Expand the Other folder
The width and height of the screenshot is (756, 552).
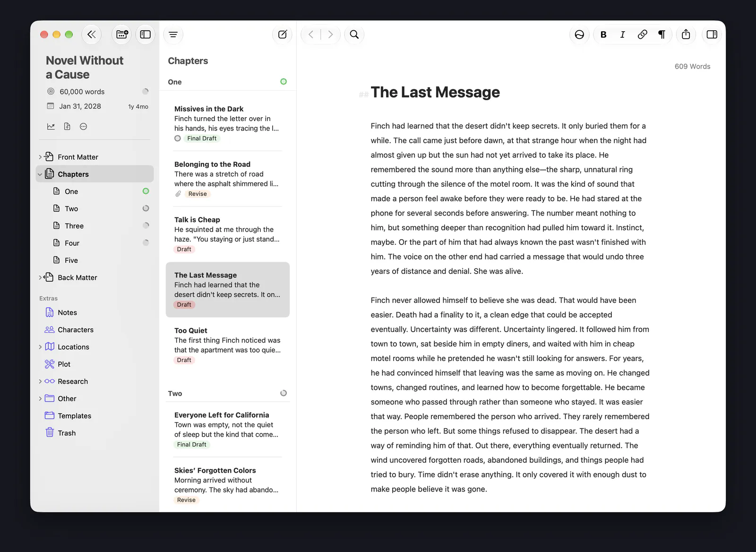click(40, 399)
